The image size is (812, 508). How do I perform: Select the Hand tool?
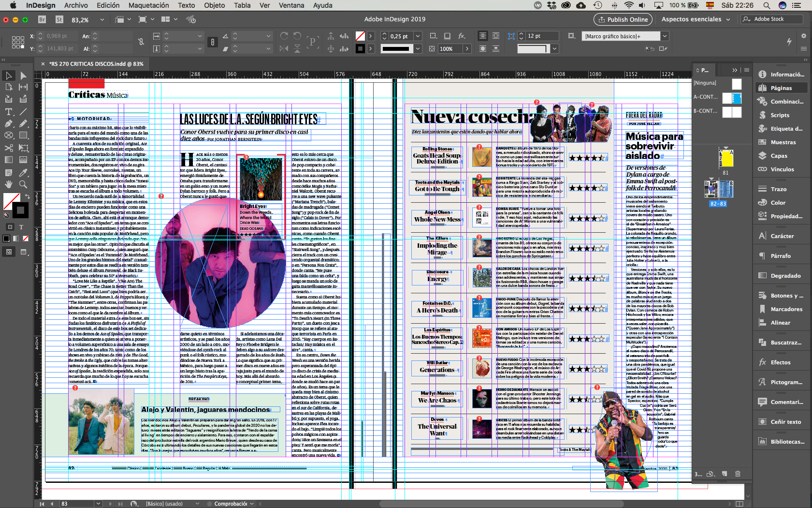click(x=8, y=184)
